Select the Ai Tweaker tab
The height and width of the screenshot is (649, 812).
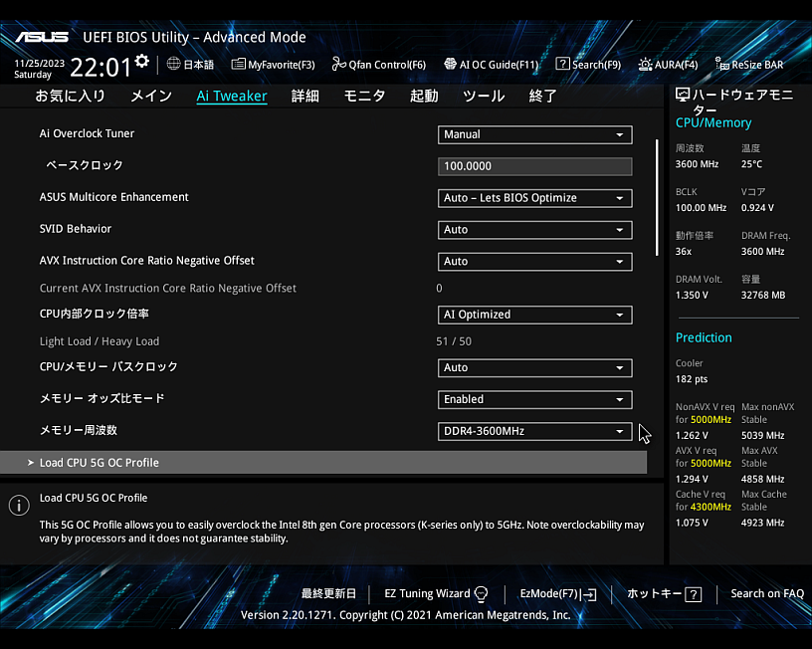point(232,96)
